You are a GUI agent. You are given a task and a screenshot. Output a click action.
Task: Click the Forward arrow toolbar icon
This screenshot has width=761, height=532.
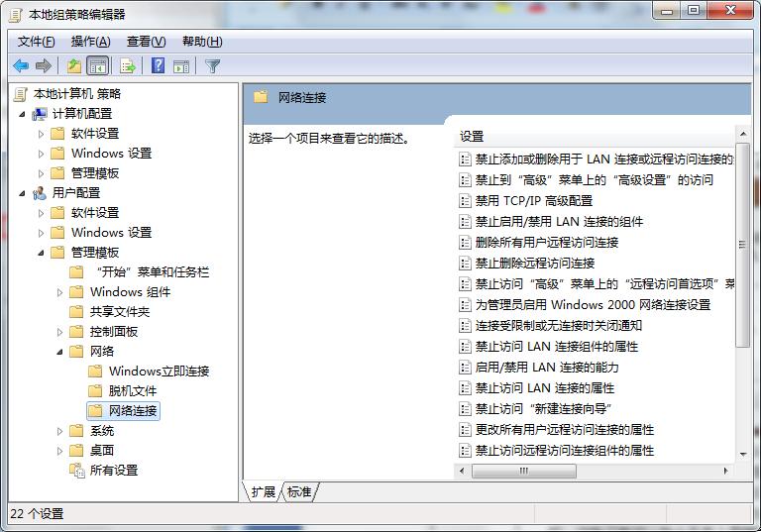pos(44,65)
